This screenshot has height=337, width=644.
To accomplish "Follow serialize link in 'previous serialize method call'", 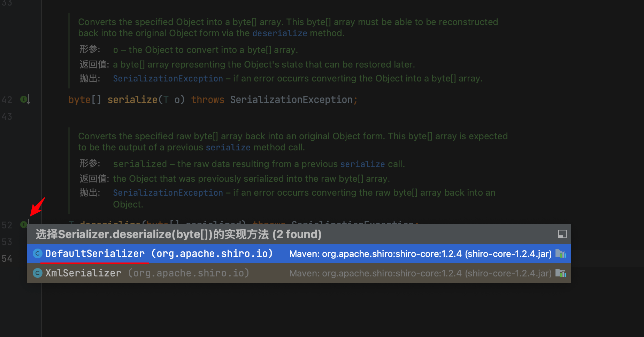I will point(228,148).
